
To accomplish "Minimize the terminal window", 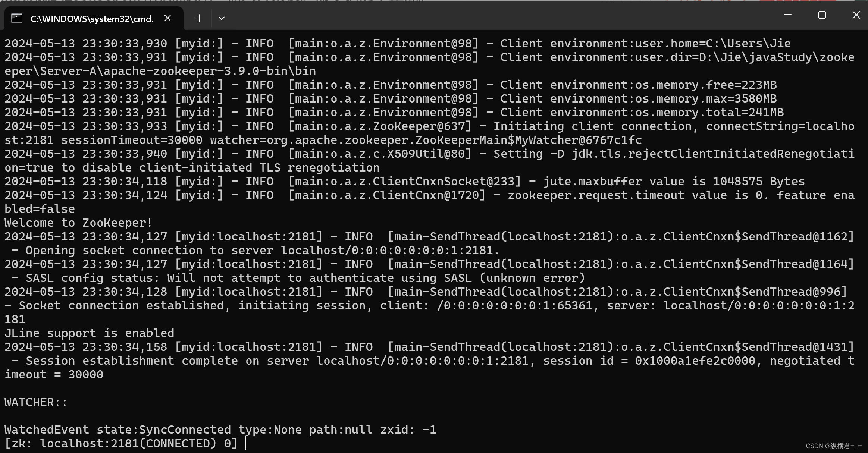I will (x=787, y=15).
